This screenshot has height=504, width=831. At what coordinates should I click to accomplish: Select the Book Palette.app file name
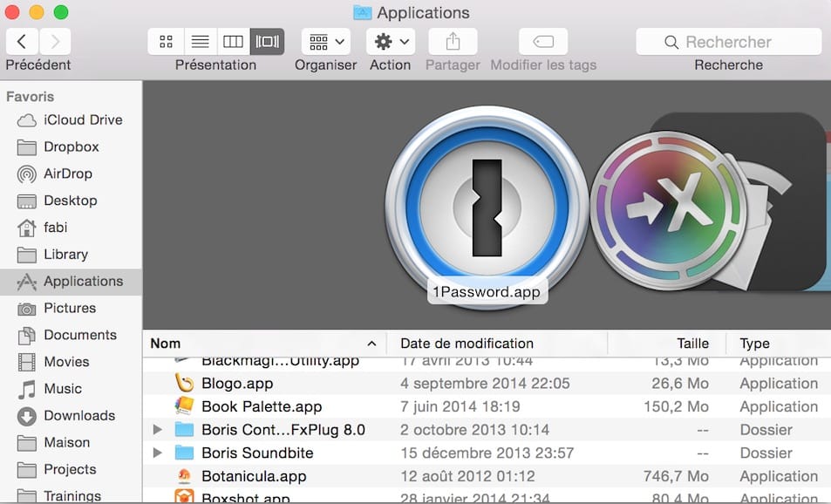click(x=262, y=406)
